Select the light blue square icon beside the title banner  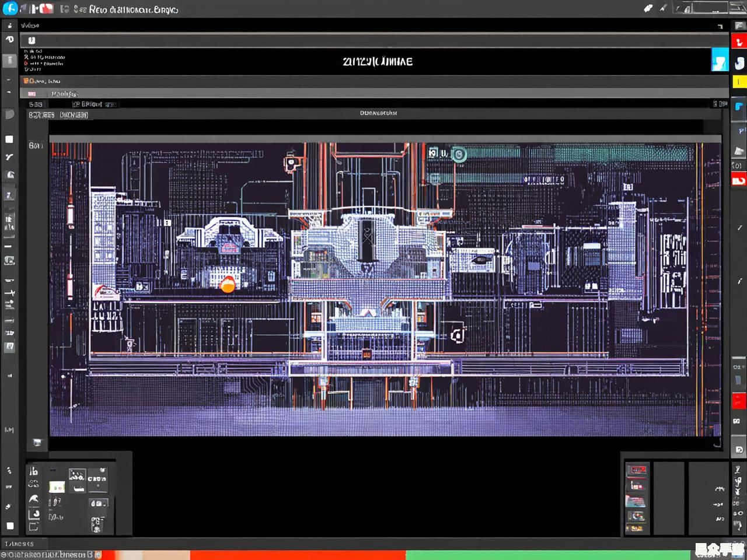click(720, 60)
